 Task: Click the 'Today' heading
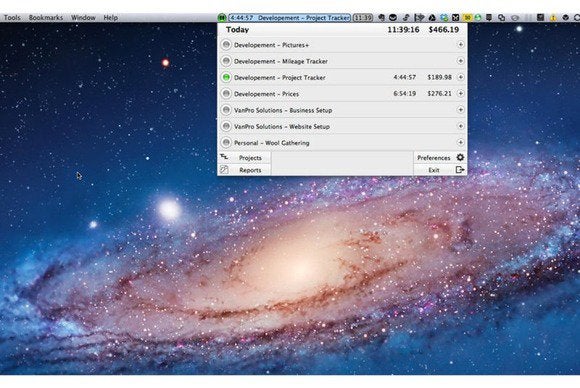point(237,30)
